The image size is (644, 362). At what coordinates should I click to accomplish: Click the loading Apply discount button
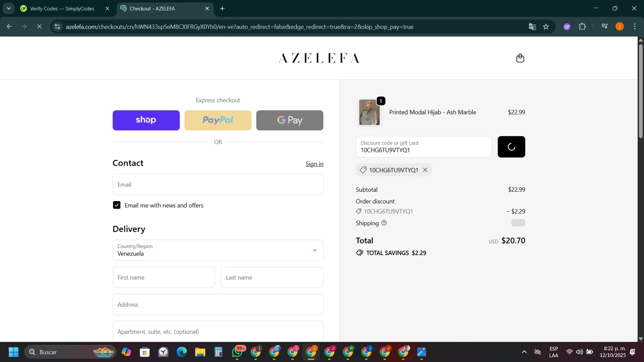(511, 147)
